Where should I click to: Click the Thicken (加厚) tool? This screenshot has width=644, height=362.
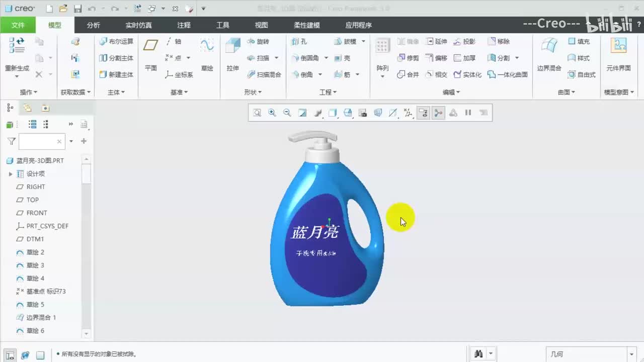tap(464, 58)
